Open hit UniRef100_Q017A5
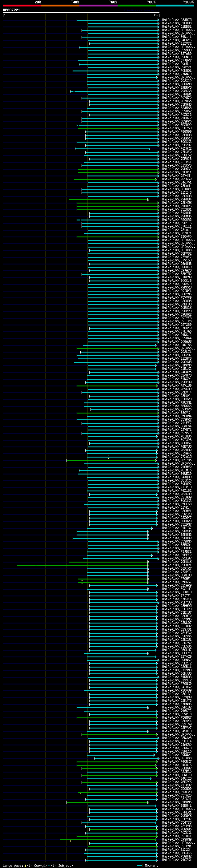 177,460
